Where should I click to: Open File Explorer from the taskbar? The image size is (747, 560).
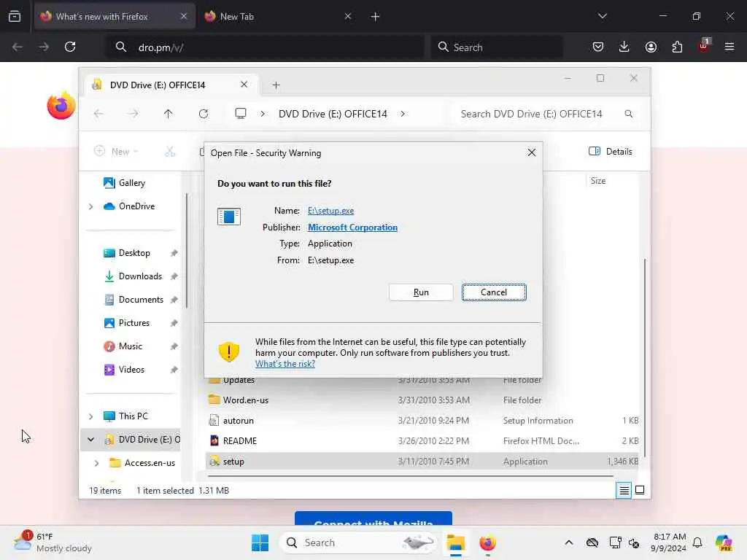tap(456, 542)
